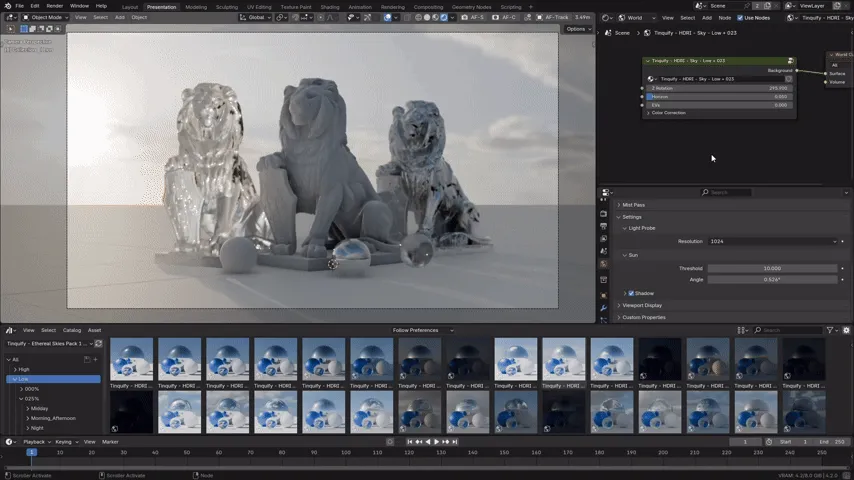Click animate dot next to Threshold
This screenshot has height=480, width=854.
pyautogui.click(x=843, y=269)
